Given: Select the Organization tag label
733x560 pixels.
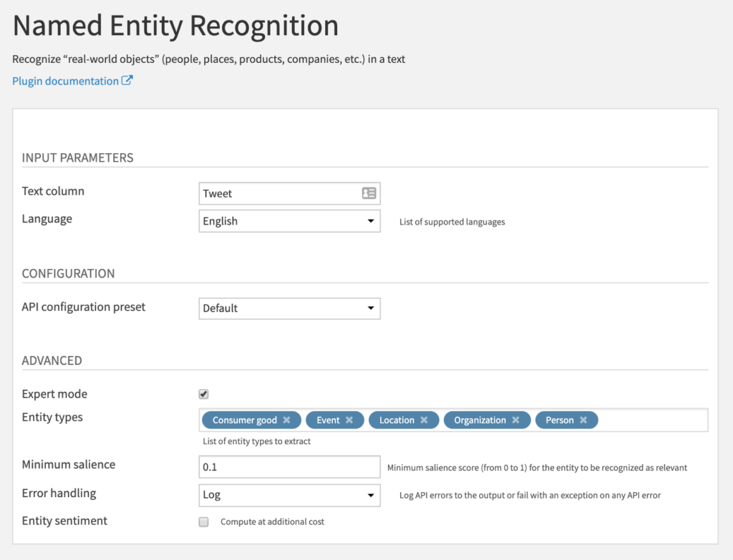Looking at the screenshot, I should tap(480, 420).
